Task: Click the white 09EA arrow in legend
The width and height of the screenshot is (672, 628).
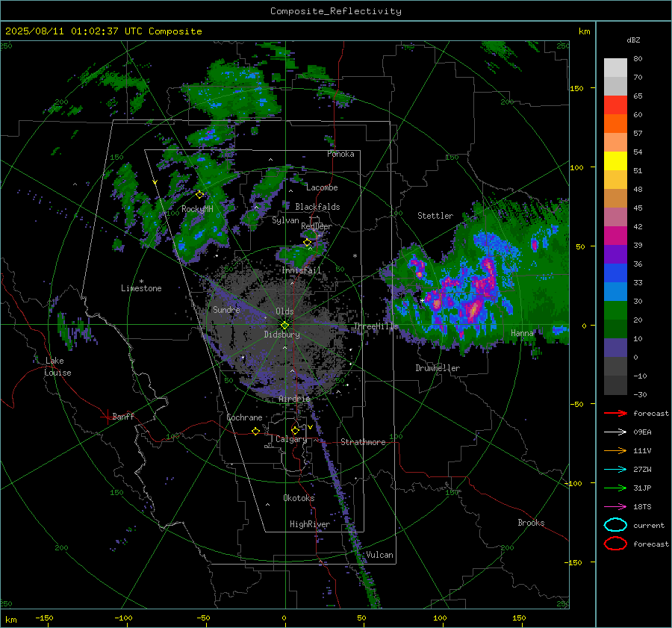Action: coord(615,432)
